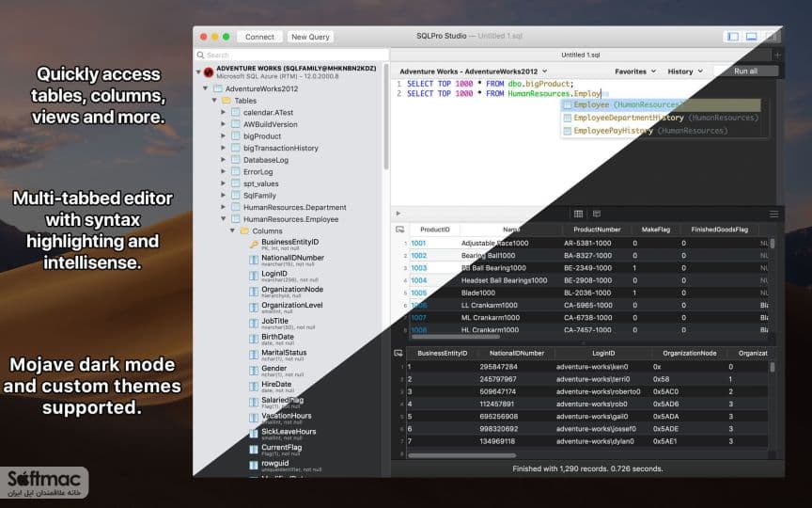
Task: Click the sidebar Search field
Action: 291,55
